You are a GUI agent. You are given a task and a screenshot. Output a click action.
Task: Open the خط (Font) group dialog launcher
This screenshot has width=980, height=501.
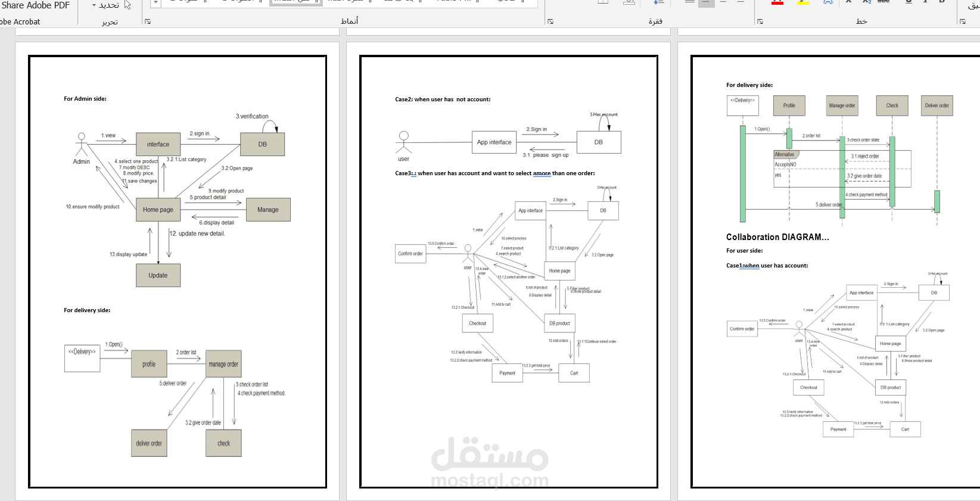click(x=760, y=21)
